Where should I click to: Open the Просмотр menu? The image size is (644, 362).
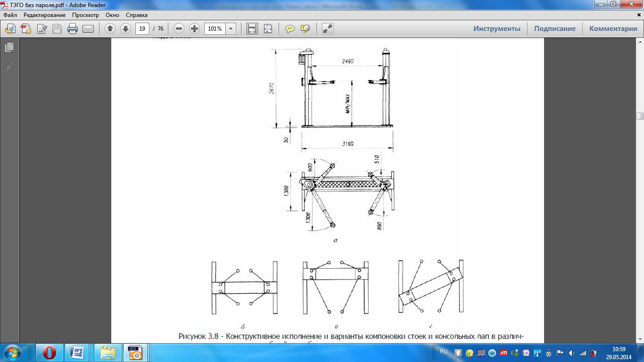86,15
